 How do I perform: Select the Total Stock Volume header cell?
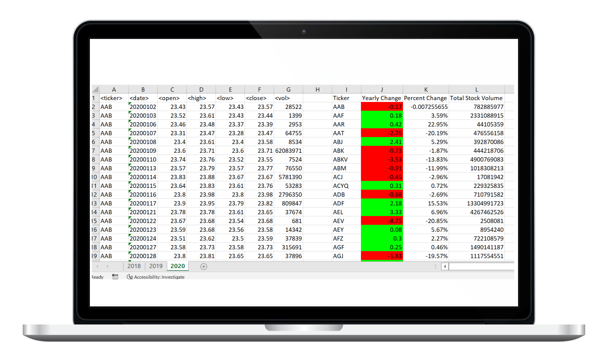476,98
